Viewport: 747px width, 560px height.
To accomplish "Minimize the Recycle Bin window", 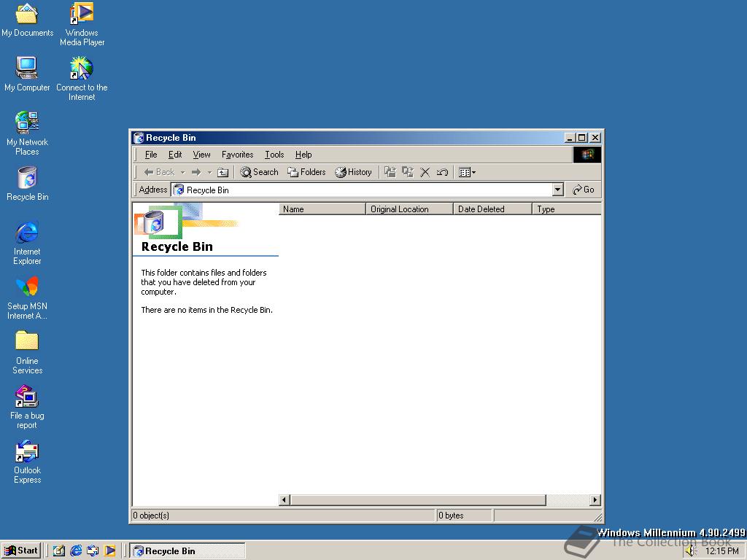I will (569, 138).
